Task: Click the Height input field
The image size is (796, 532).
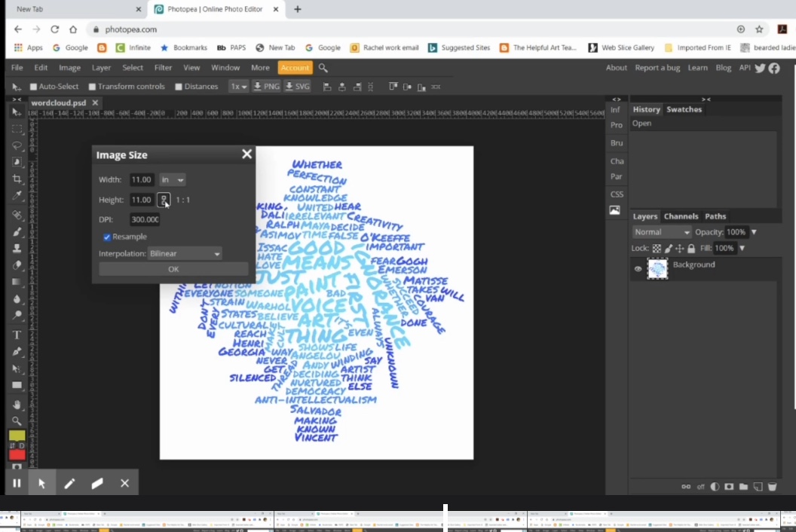Action: pos(142,200)
